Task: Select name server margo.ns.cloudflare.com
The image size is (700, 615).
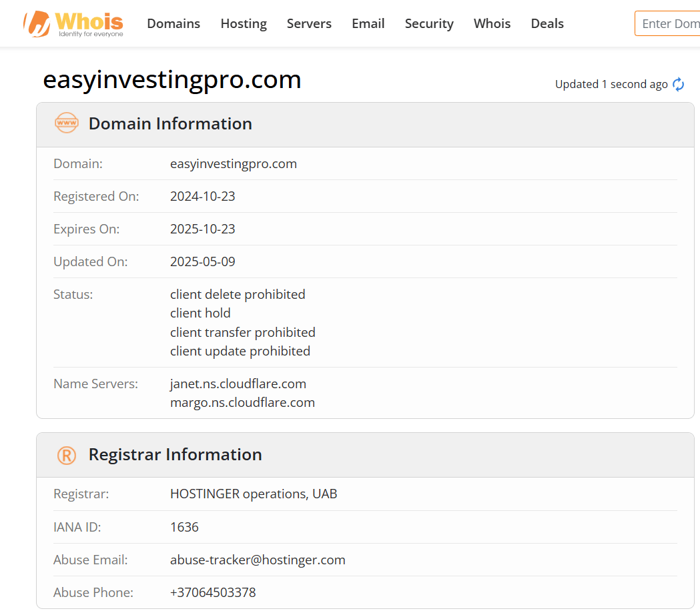Action: [x=242, y=403]
